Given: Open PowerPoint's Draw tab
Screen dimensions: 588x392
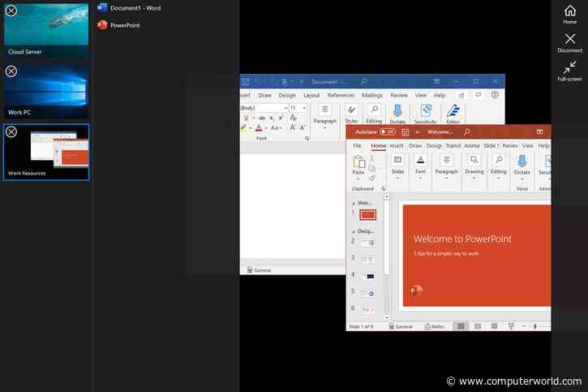Looking at the screenshot, I should coord(415,145).
